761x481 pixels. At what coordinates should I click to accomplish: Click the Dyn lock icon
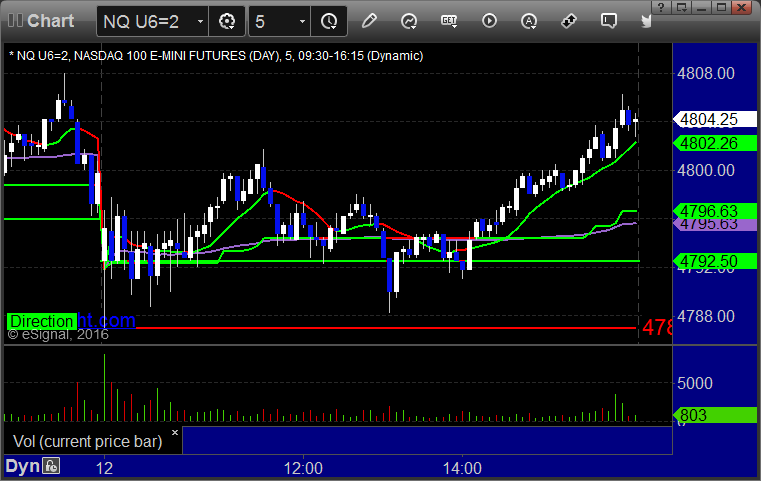click(51, 466)
